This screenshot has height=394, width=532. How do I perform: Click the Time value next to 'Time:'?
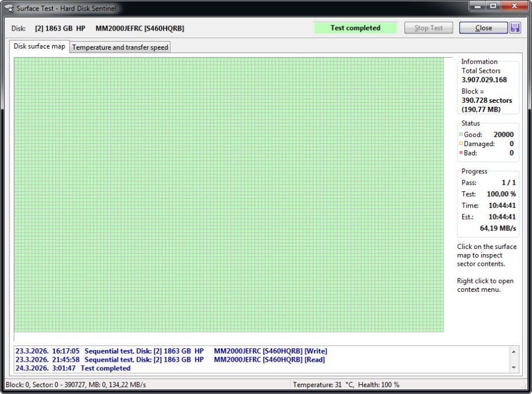pos(502,206)
